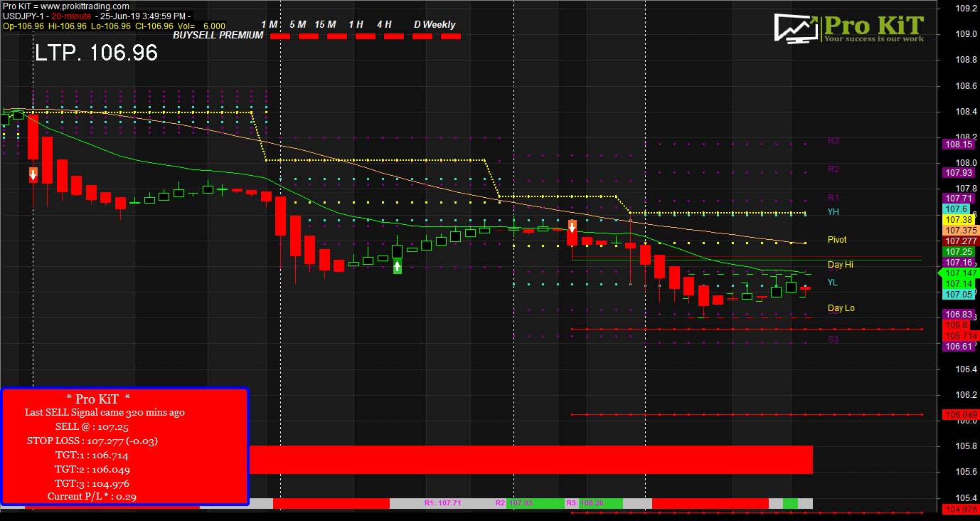Select the 15 M timeframe button
The height and width of the screenshot is (521, 980).
tap(324, 24)
